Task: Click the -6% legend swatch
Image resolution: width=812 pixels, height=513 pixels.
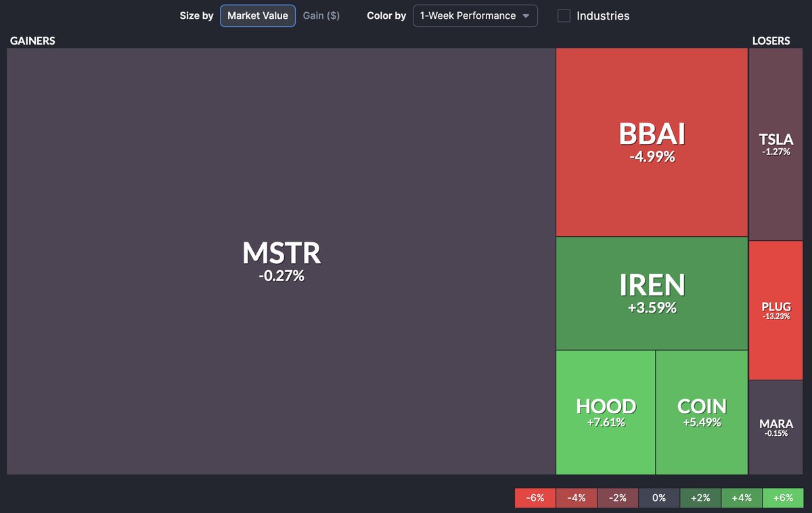Action: (535, 498)
